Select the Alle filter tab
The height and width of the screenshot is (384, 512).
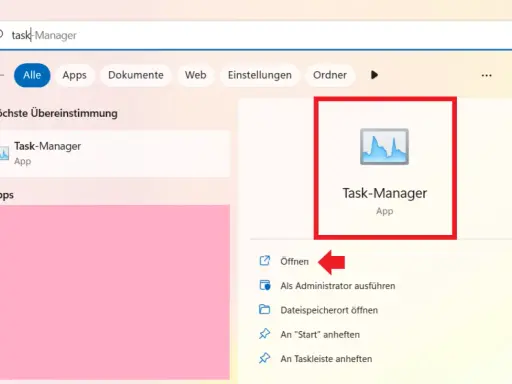coord(32,75)
